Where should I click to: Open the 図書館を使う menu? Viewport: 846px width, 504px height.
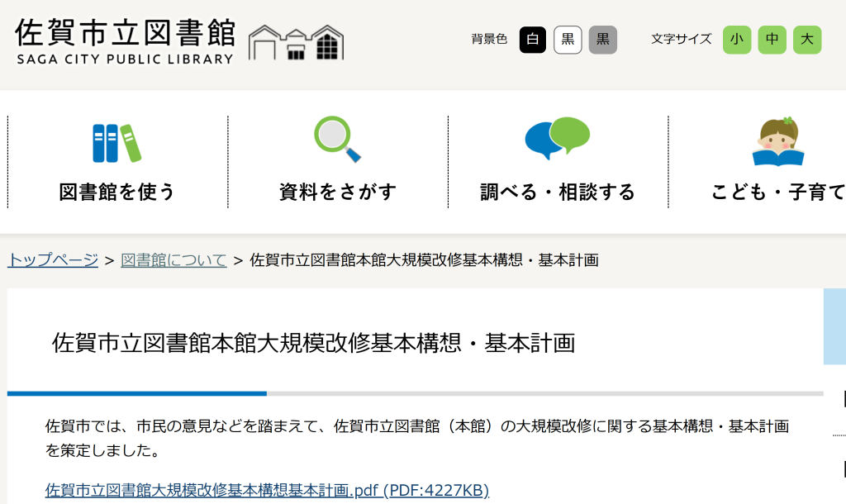click(117, 192)
